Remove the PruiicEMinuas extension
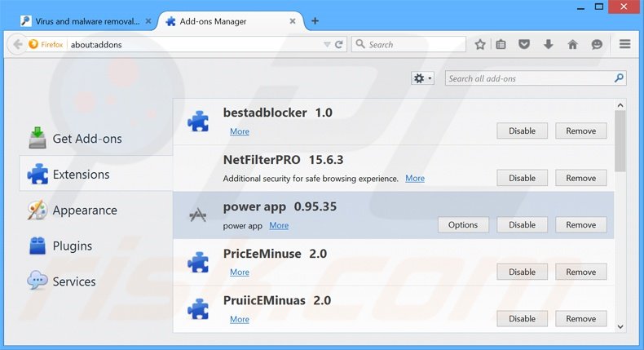644x350 pixels. 580,319
